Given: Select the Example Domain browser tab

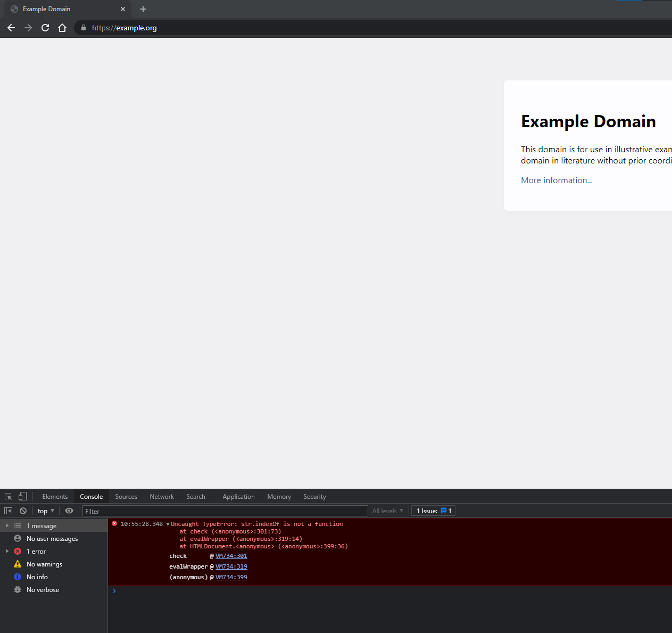Looking at the screenshot, I should click(67, 9).
